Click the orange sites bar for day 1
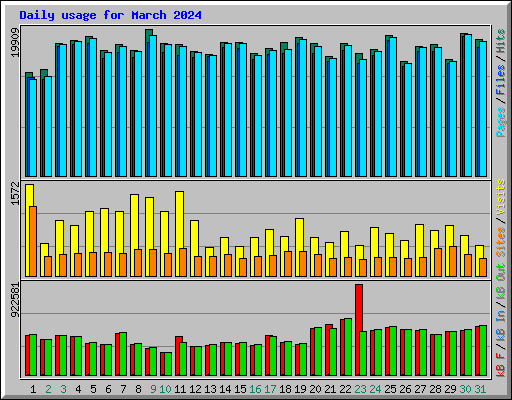 (x=33, y=241)
